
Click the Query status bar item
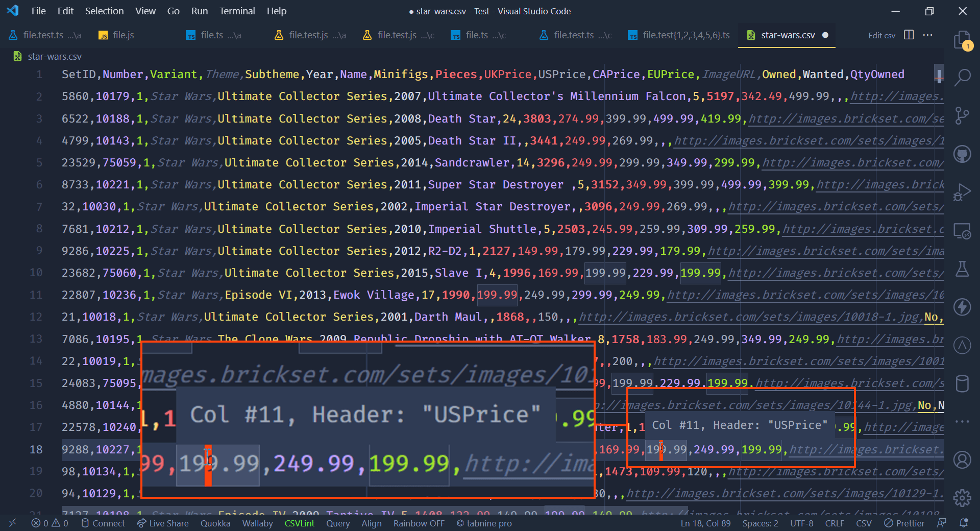coord(338,523)
